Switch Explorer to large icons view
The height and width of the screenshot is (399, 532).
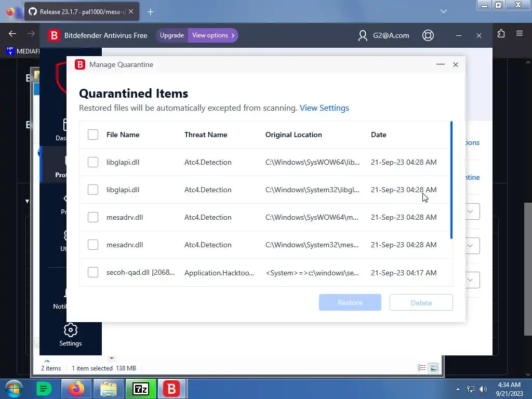tap(434, 368)
